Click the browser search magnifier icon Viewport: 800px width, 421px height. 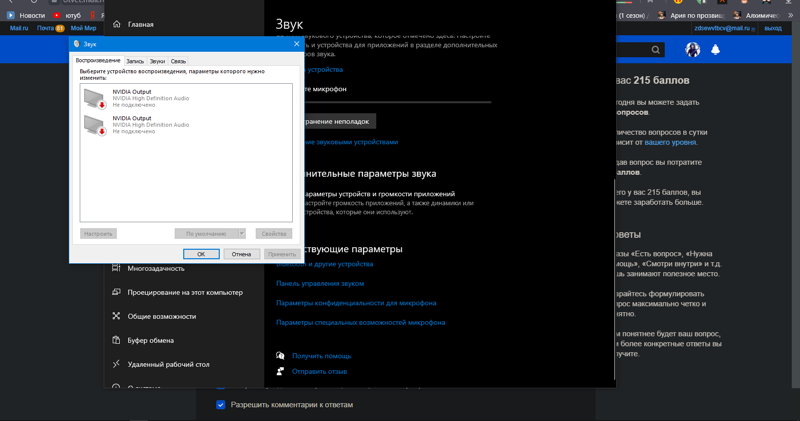pos(656,49)
